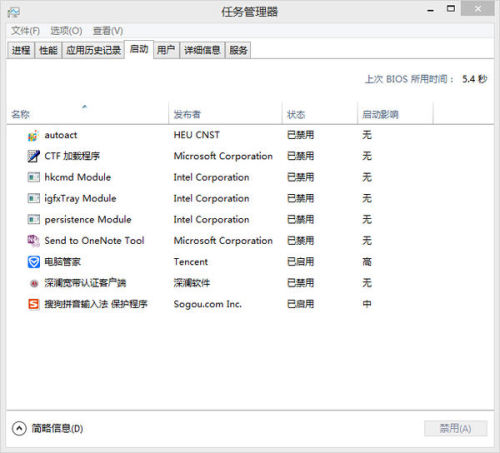This screenshot has height=453, width=500.
Task: Select the CTF 加载程序 name text
Action: coord(72,156)
